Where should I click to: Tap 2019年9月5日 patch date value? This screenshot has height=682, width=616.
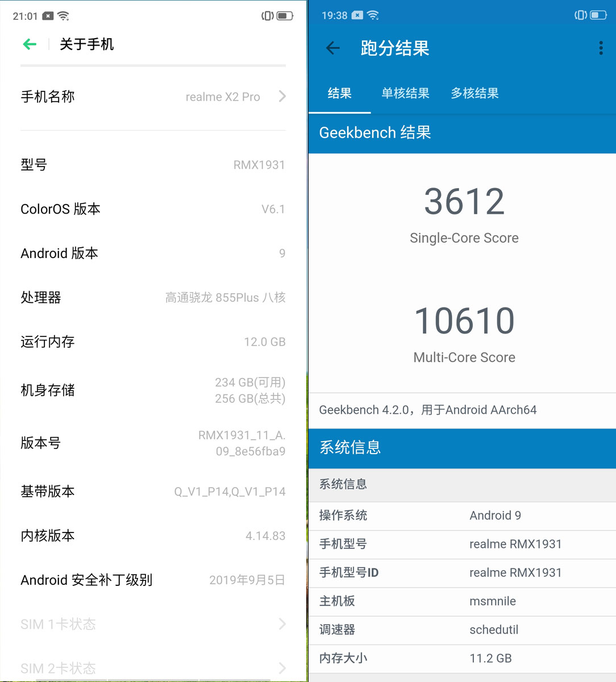[x=247, y=580]
